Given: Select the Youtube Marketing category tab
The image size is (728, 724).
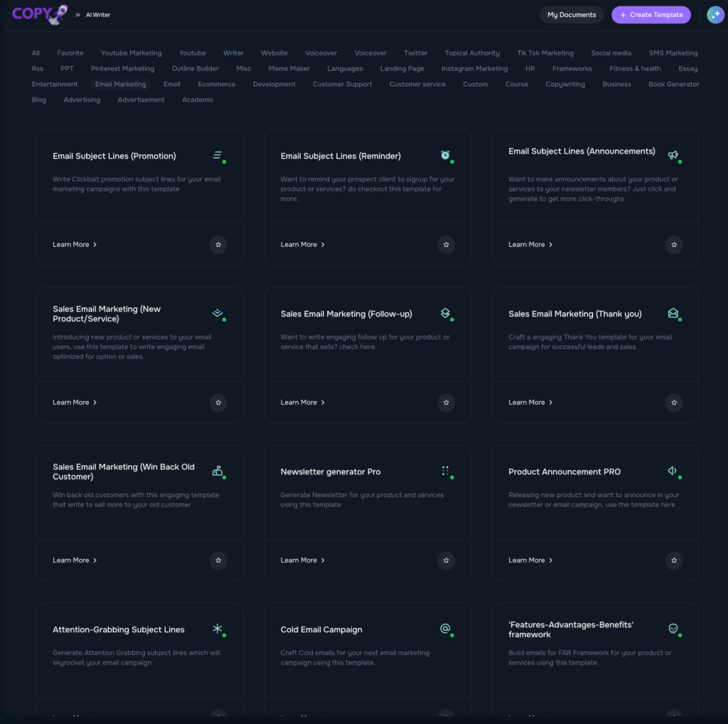Looking at the screenshot, I should click(x=131, y=53).
